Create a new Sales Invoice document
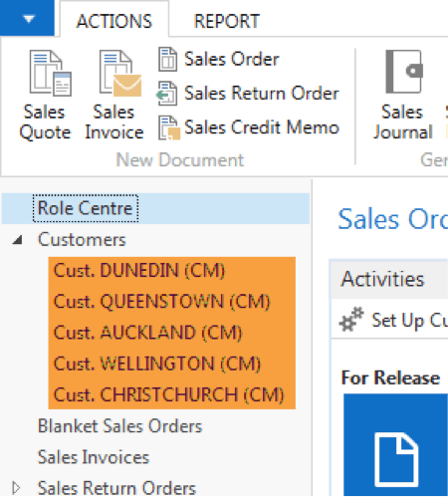 point(114,96)
